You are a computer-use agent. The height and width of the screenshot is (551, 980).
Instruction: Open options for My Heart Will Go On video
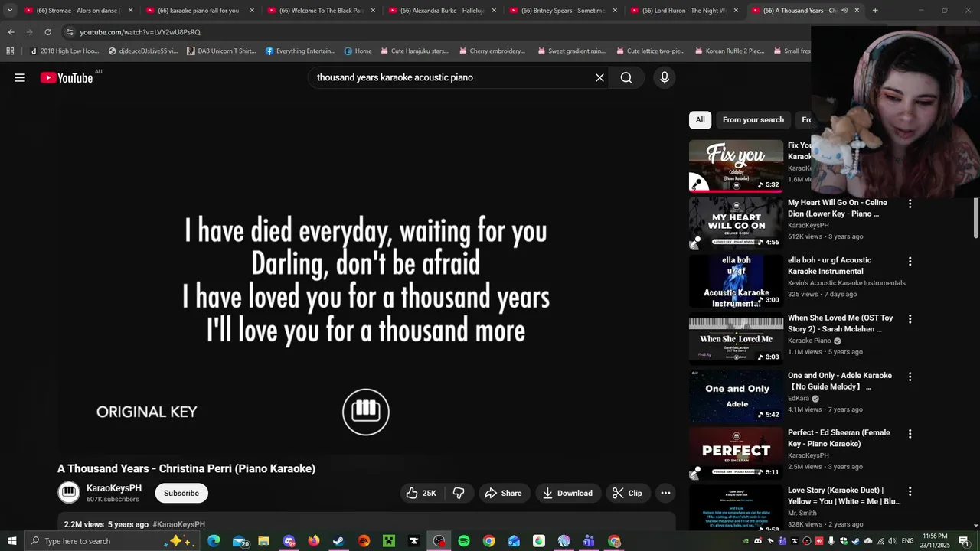coord(910,204)
